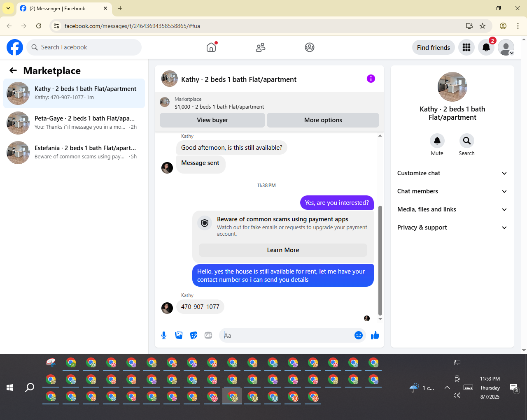Click the touch keyboard tray icon
The image size is (527, 420).
click(x=468, y=387)
